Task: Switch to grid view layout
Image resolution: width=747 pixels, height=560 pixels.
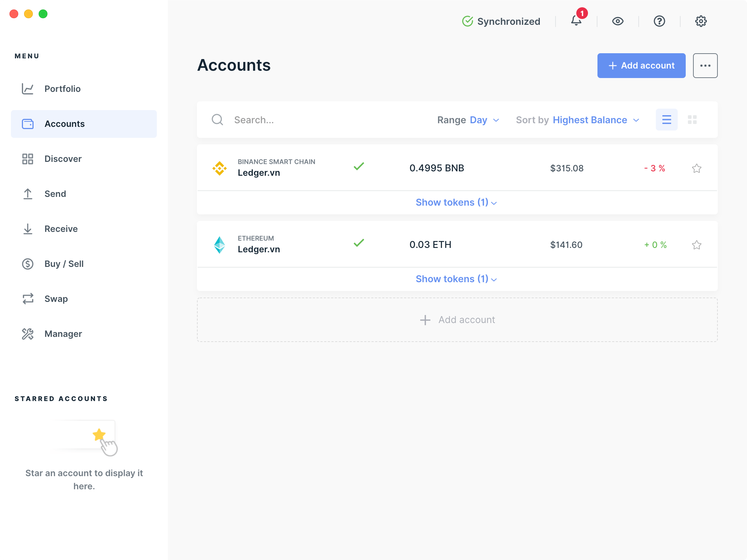Action: pyautogui.click(x=692, y=120)
